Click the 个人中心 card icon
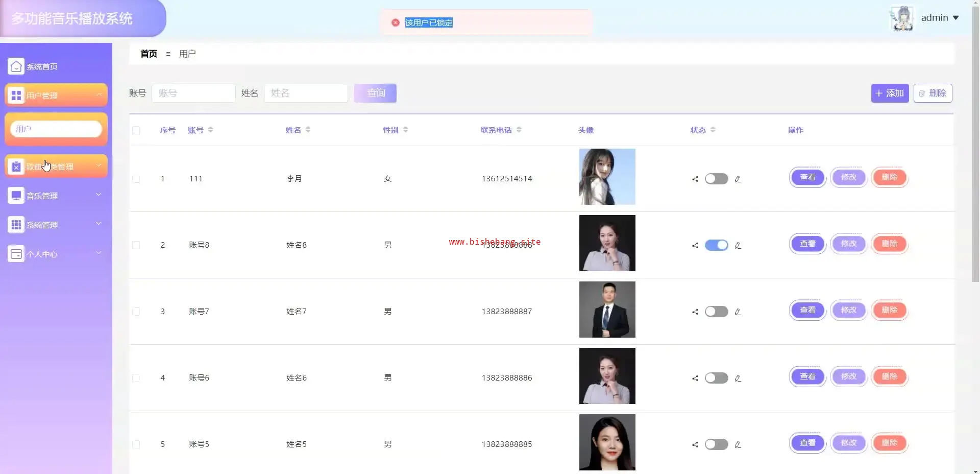980x474 pixels. 16,254
